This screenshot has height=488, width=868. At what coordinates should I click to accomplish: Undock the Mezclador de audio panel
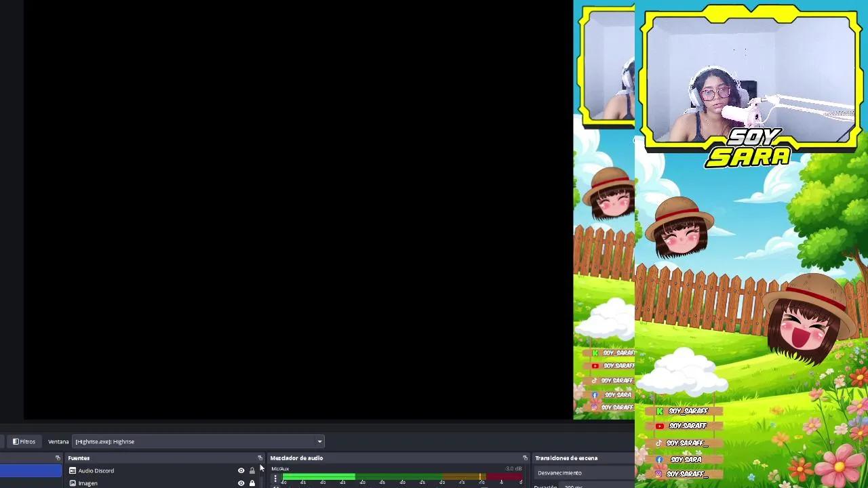pyautogui.click(x=525, y=458)
